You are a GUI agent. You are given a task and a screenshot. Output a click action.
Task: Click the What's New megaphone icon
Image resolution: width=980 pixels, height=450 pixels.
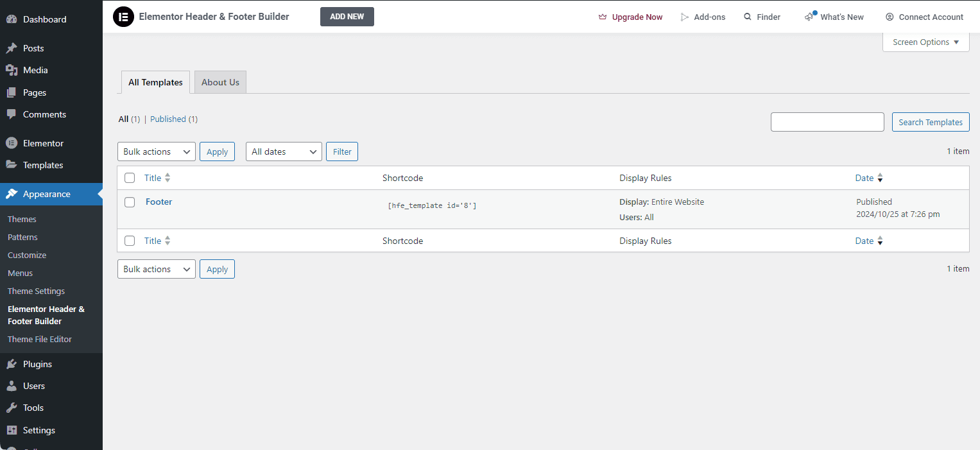(x=810, y=17)
